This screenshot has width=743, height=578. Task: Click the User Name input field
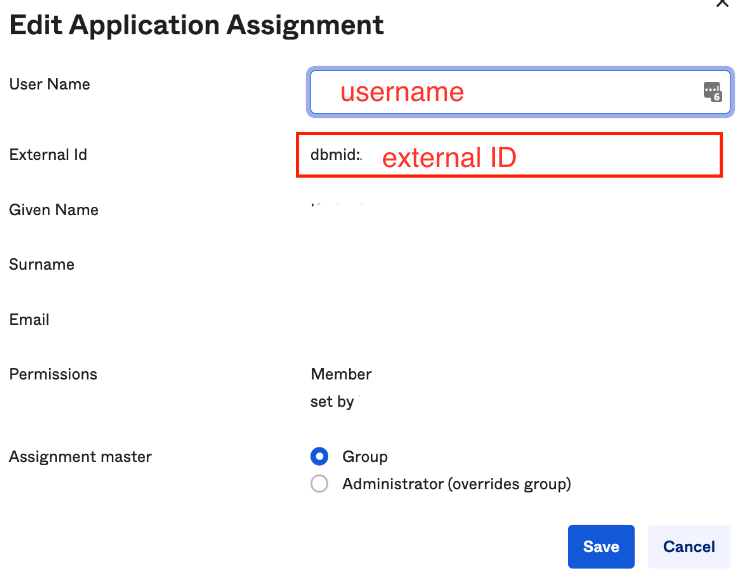520,92
